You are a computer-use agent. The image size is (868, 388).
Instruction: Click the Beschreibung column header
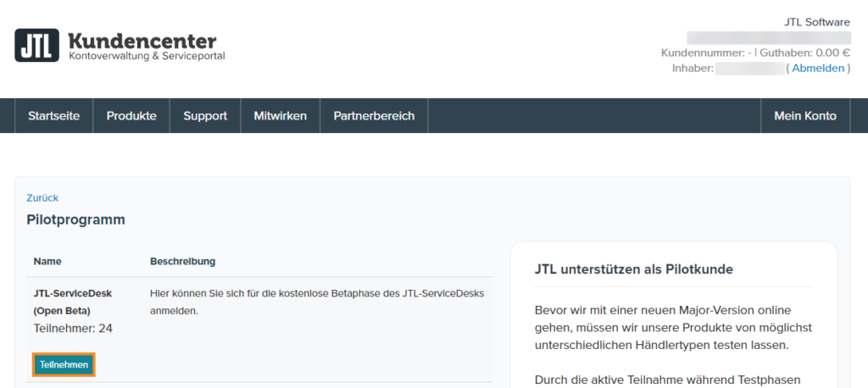(x=182, y=261)
